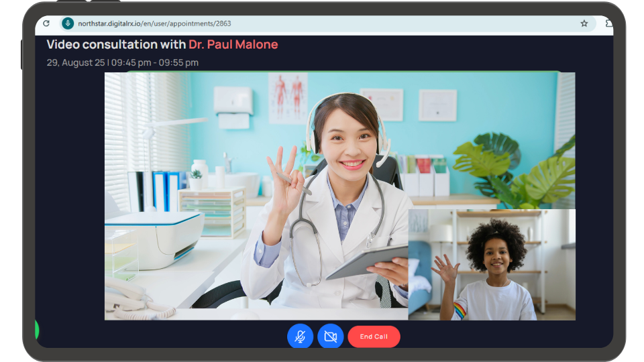Click the self-view video thumbnail
The width and height of the screenshot is (644, 362).
[492, 265]
